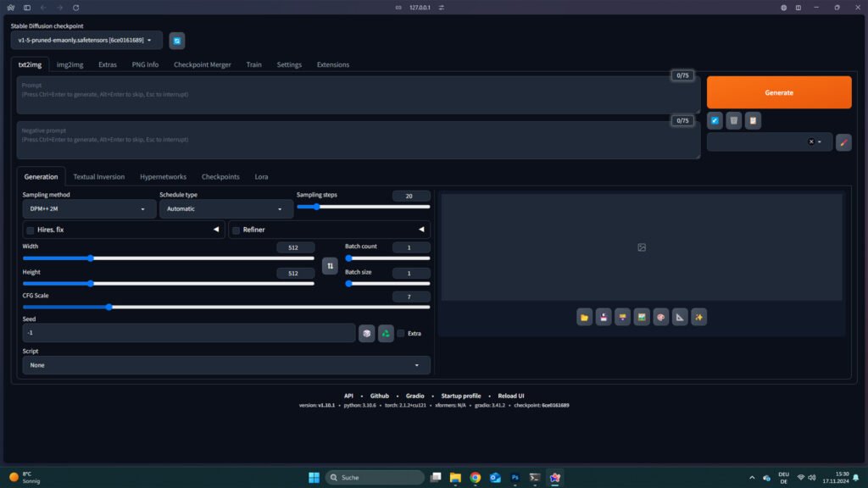Viewport: 868px width, 488px height.
Task: Swap width and height values
Action: point(331,267)
